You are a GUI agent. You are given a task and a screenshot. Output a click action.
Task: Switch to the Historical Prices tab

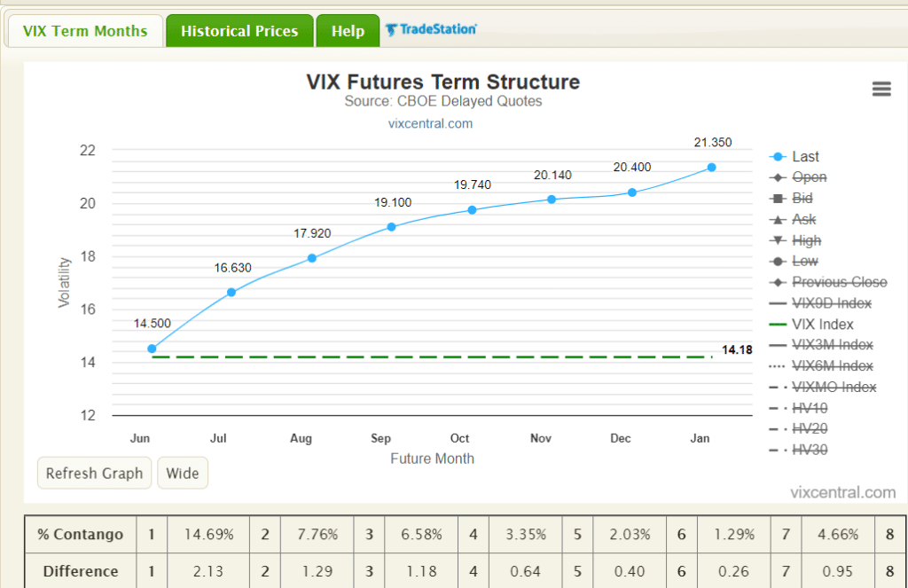239,29
